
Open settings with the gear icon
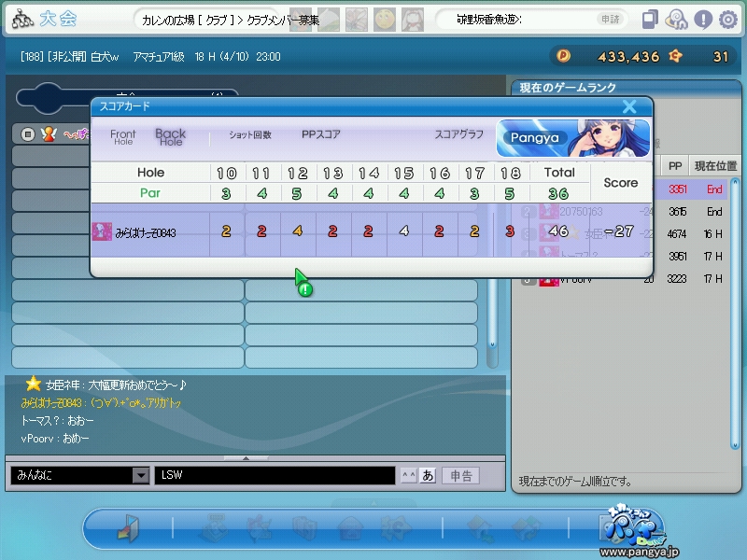click(728, 20)
